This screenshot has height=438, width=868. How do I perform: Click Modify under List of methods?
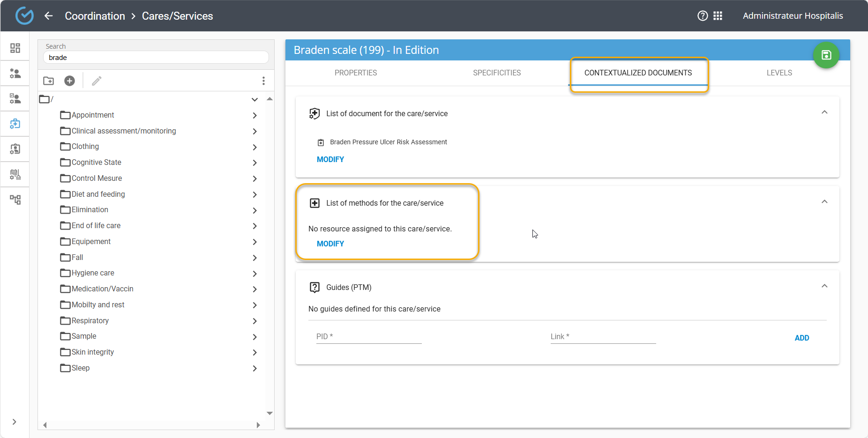click(x=330, y=244)
